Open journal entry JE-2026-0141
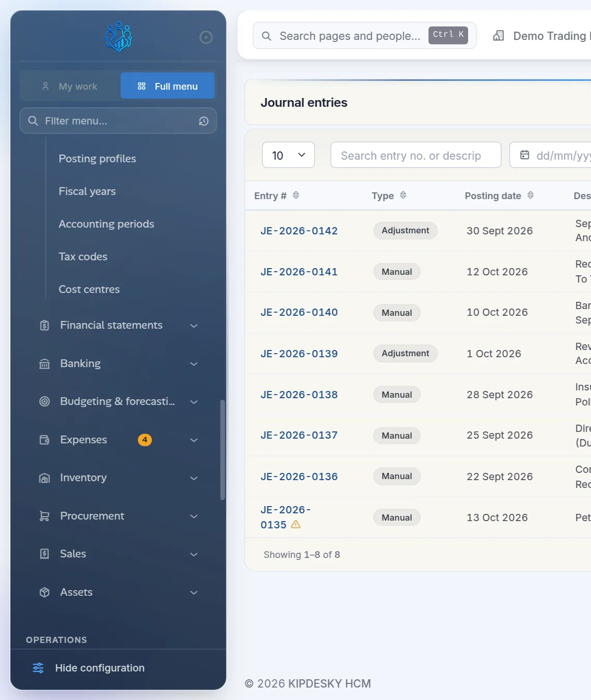This screenshot has height=700, width=591. click(x=299, y=272)
